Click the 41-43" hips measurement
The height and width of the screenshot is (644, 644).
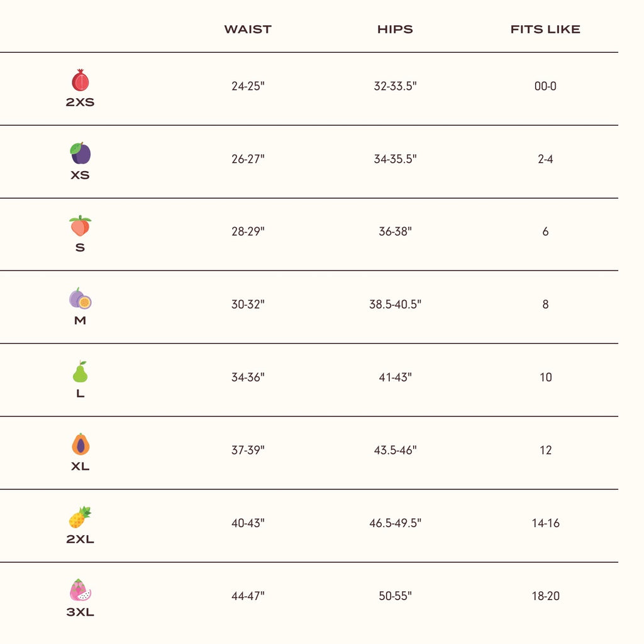pos(395,377)
